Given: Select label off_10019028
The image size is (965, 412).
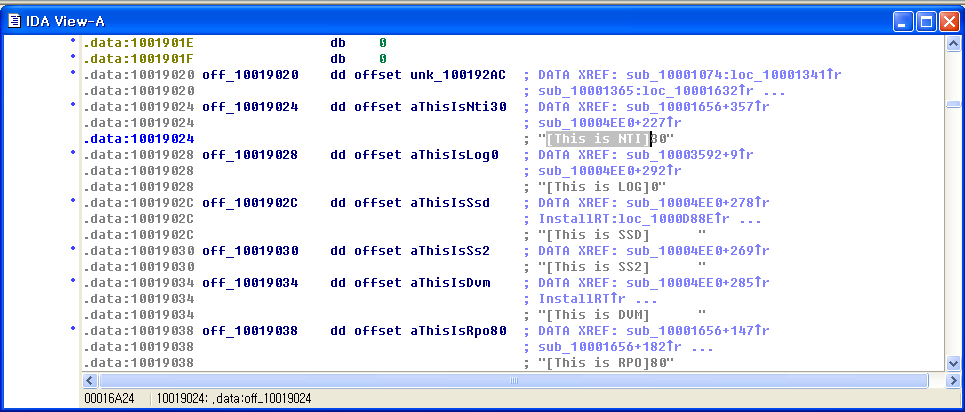Looking at the screenshot, I should pos(250,155).
